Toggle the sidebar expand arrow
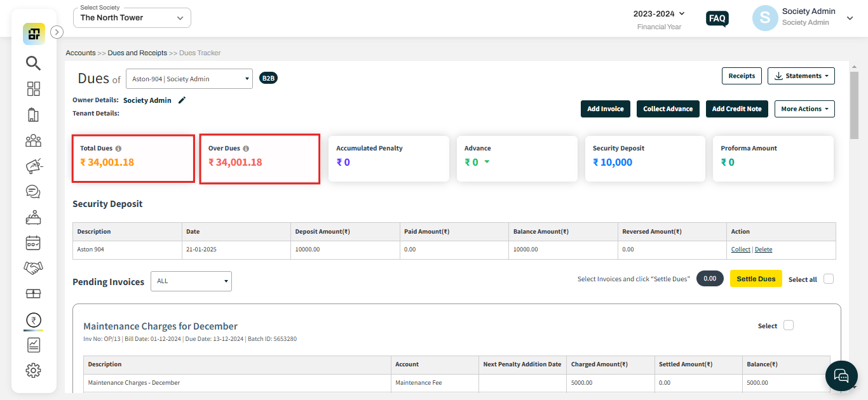Screen dimensions: 868x400 pyautogui.click(x=57, y=32)
